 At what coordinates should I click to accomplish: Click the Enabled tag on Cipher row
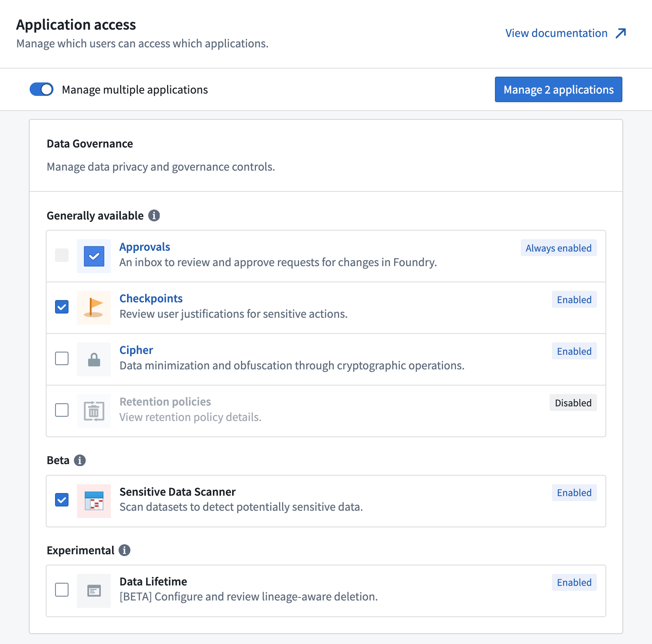pyautogui.click(x=574, y=351)
